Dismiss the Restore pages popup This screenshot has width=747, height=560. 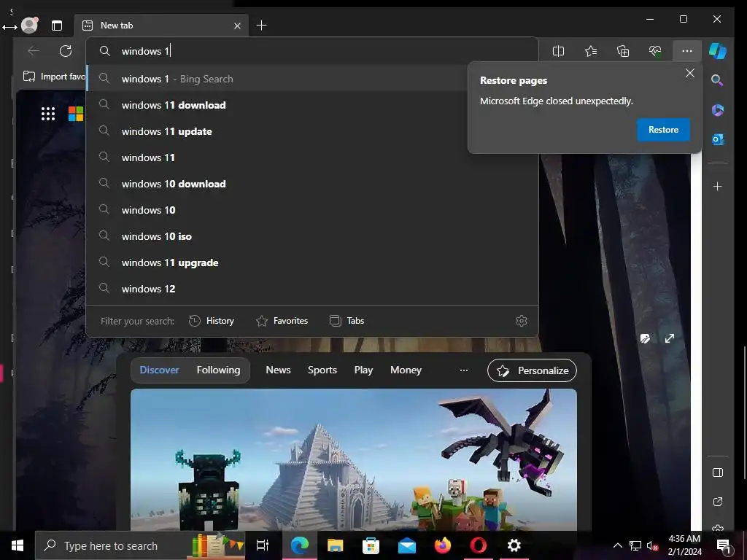(x=690, y=73)
